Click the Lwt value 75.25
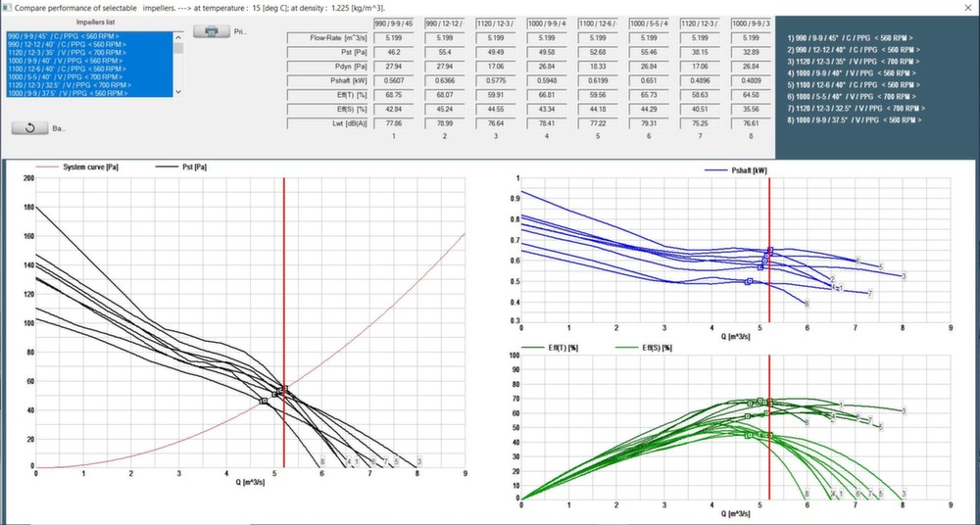 pos(700,124)
